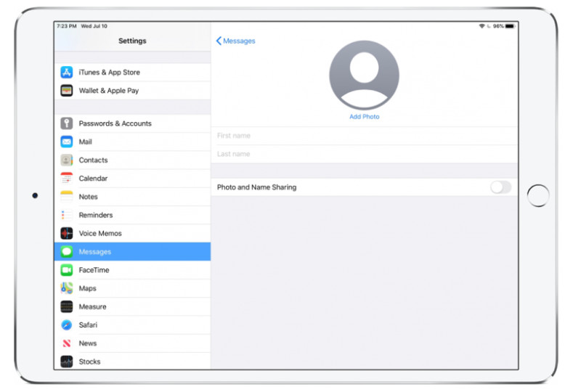
Task: Focus the Last name field
Action: [365, 154]
